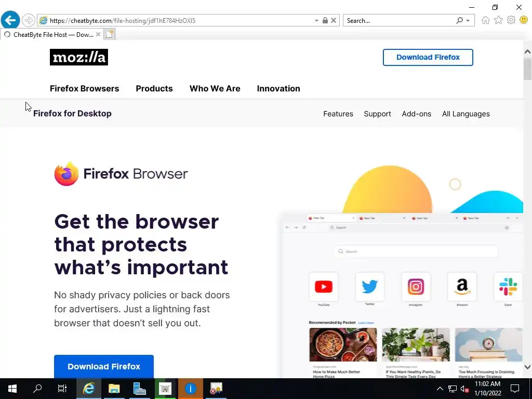Click the vertical scrollbar thumb
532x399 pixels.
click(527, 69)
